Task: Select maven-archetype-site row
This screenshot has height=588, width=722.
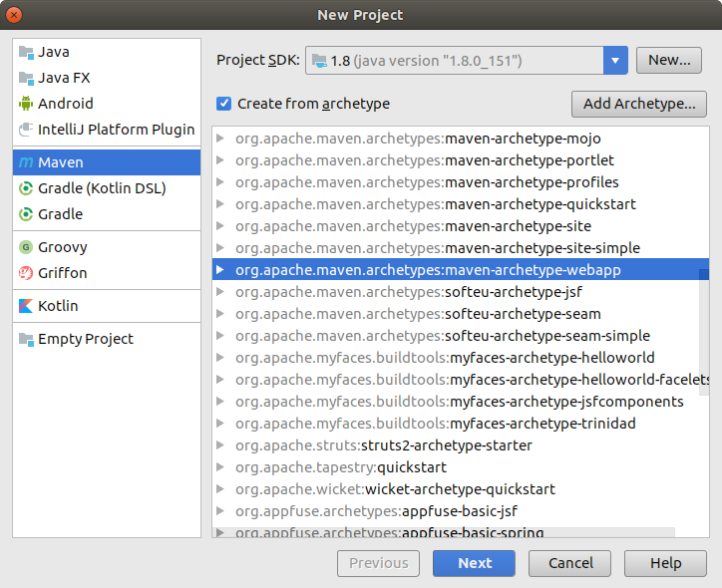Action: pos(461,226)
